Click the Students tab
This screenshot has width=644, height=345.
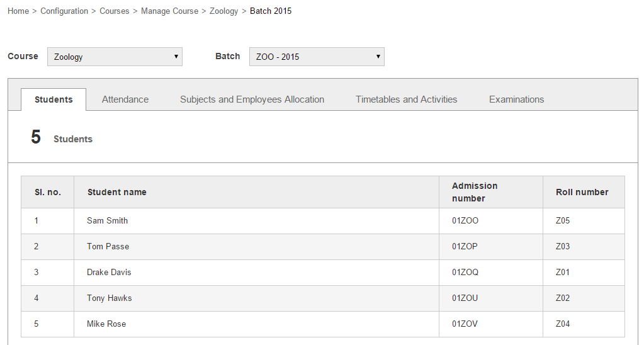54,99
